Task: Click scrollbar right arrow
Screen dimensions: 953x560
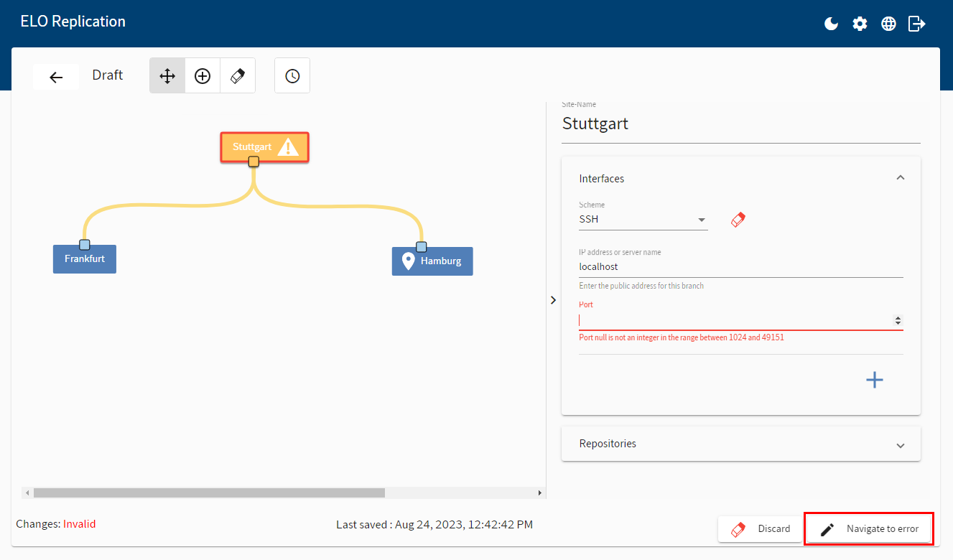Action: click(540, 493)
